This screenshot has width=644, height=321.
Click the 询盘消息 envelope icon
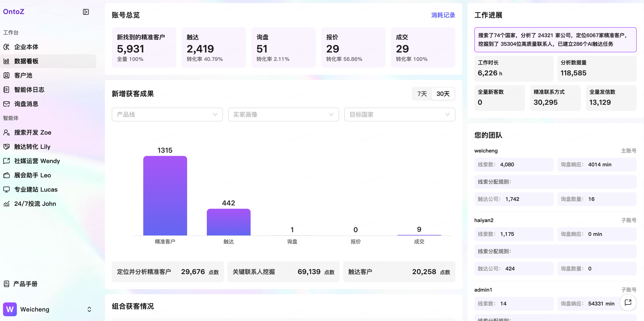point(6,104)
